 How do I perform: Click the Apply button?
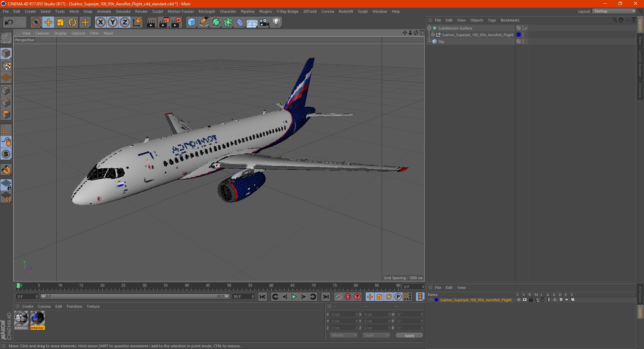(x=409, y=336)
